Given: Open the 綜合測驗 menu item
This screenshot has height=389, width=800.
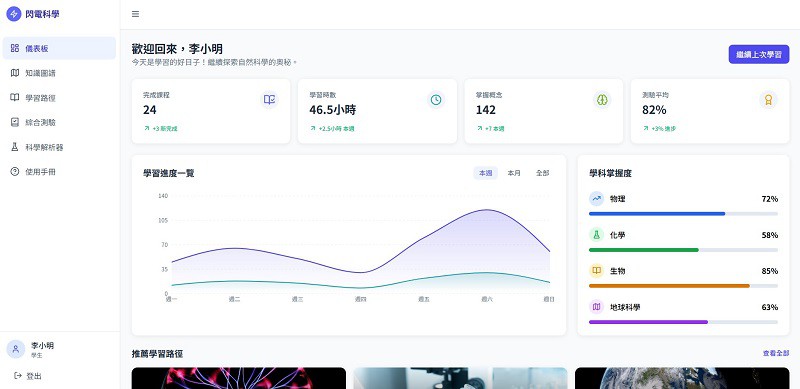Looking at the screenshot, I should point(59,123).
